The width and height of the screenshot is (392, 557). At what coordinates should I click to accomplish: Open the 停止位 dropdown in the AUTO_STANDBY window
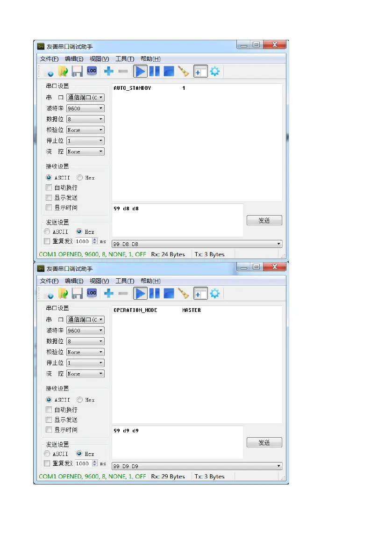[x=86, y=141]
